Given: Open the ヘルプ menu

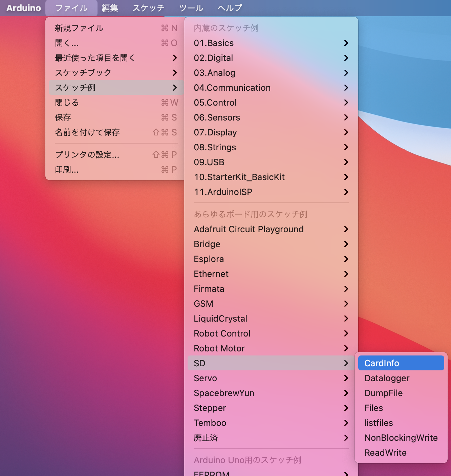Looking at the screenshot, I should [230, 8].
